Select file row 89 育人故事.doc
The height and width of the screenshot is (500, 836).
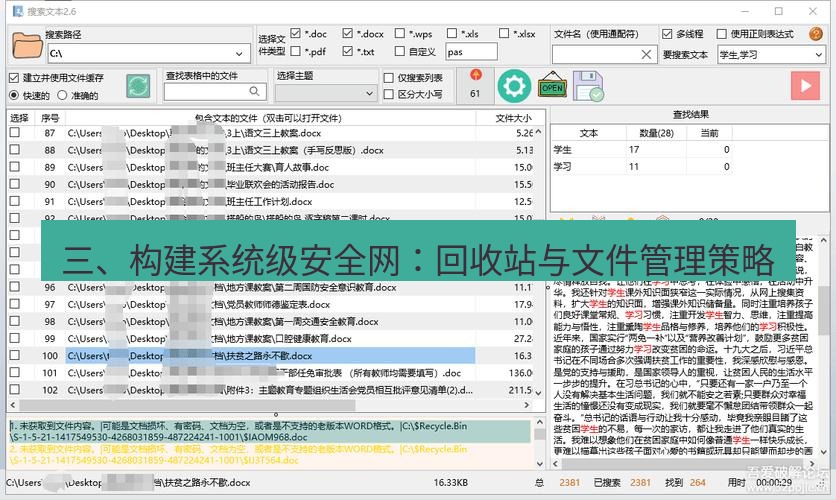click(x=270, y=167)
